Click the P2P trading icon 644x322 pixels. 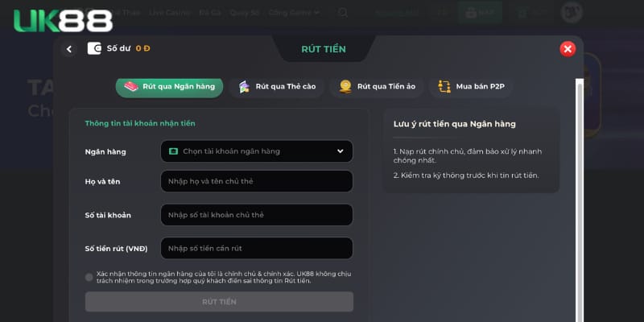[x=444, y=87]
